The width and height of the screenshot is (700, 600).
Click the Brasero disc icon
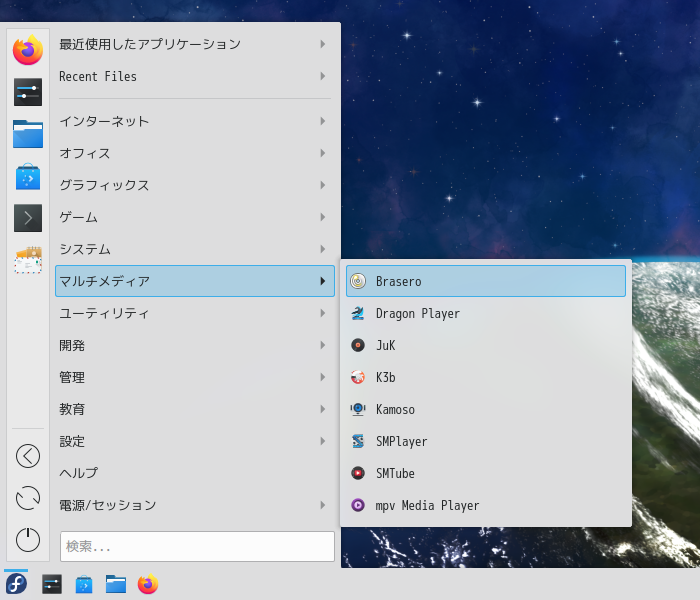coord(358,281)
